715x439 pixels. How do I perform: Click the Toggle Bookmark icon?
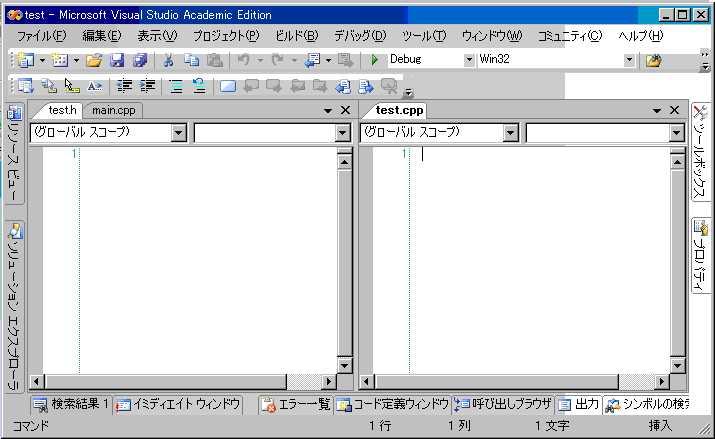click(227, 86)
